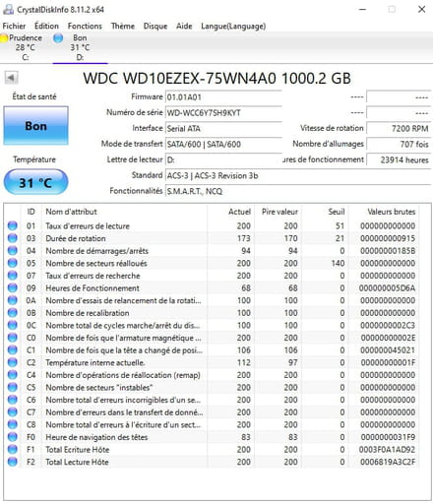Click the 7200 RPM rotation speed field
The height and width of the screenshot is (504, 433).
tap(399, 128)
